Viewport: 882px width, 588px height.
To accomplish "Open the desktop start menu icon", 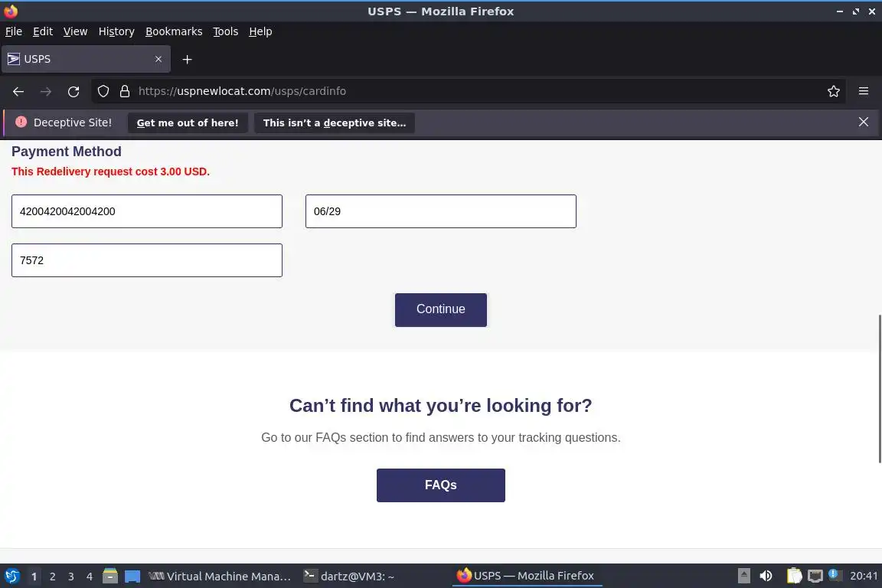I will pyautogui.click(x=12, y=577).
